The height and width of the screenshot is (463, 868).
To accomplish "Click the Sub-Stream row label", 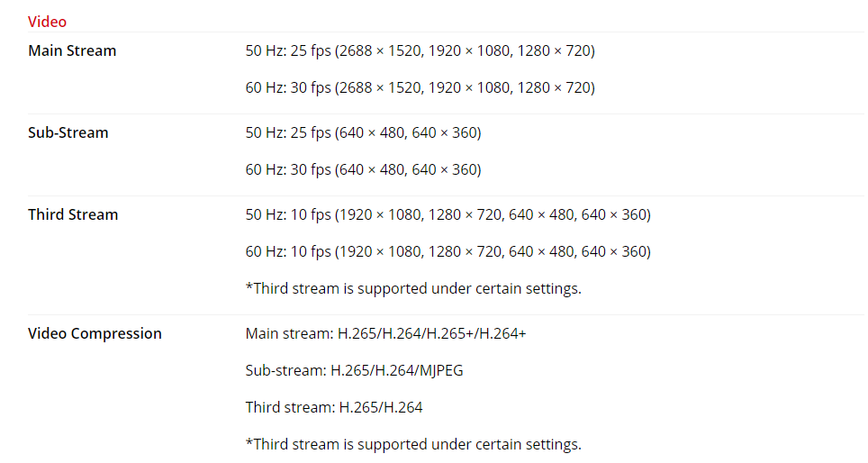I will 68,132.
